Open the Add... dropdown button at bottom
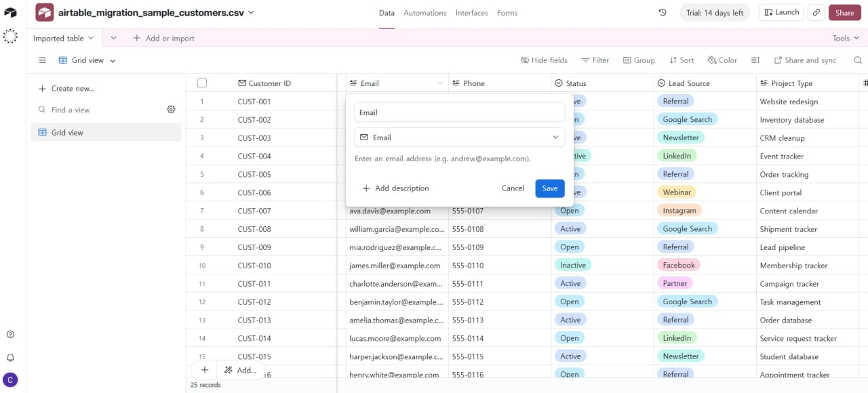This screenshot has width=868, height=393. point(240,370)
